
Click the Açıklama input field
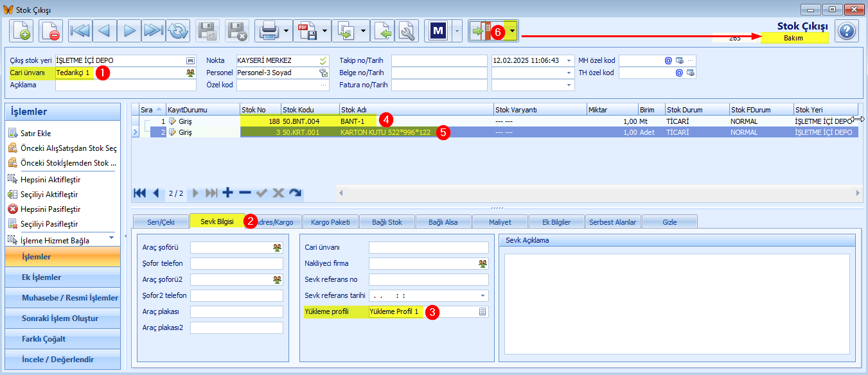click(125, 85)
